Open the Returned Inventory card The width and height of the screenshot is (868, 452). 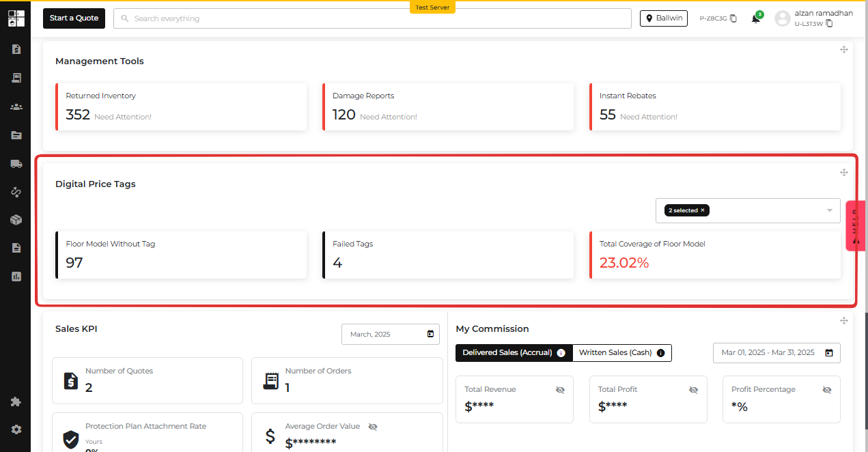tap(181, 107)
